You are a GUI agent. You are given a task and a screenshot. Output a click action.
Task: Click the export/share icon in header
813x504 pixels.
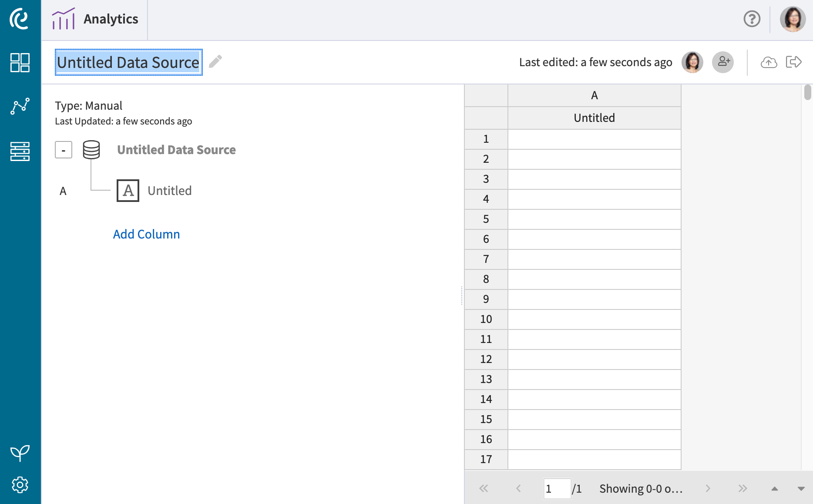click(x=794, y=62)
